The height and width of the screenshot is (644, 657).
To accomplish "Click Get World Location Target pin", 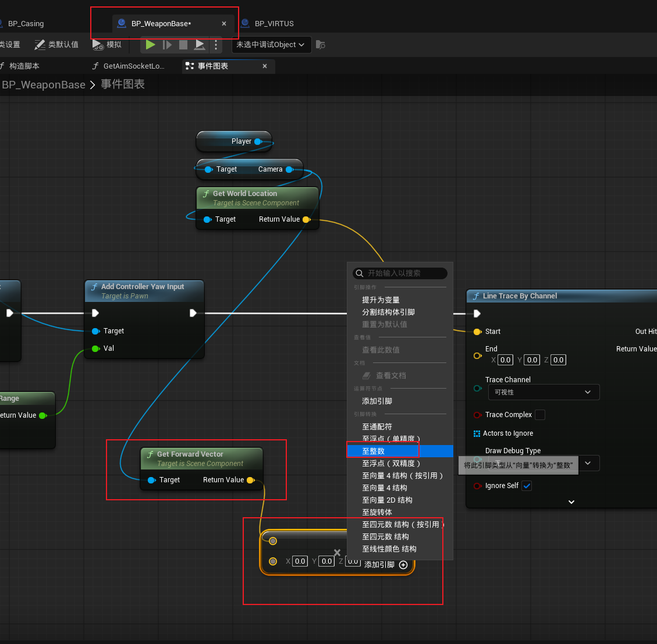I will coord(207,219).
